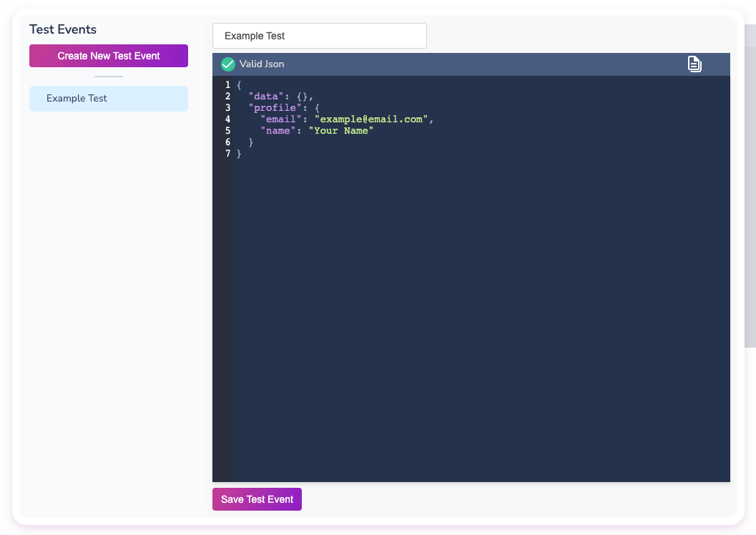This screenshot has height=535, width=756.
Task: Click the copy icon to duplicate event payload
Action: [x=694, y=64]
